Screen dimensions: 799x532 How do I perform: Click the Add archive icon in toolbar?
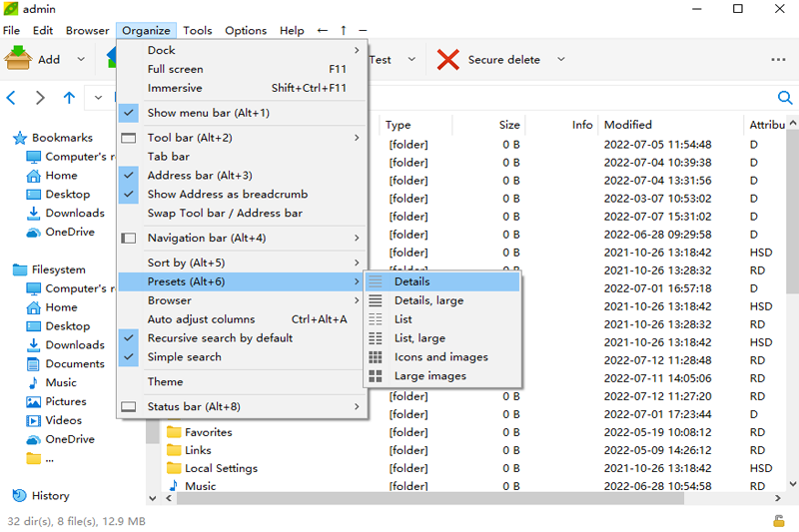(x=19, y=59)
